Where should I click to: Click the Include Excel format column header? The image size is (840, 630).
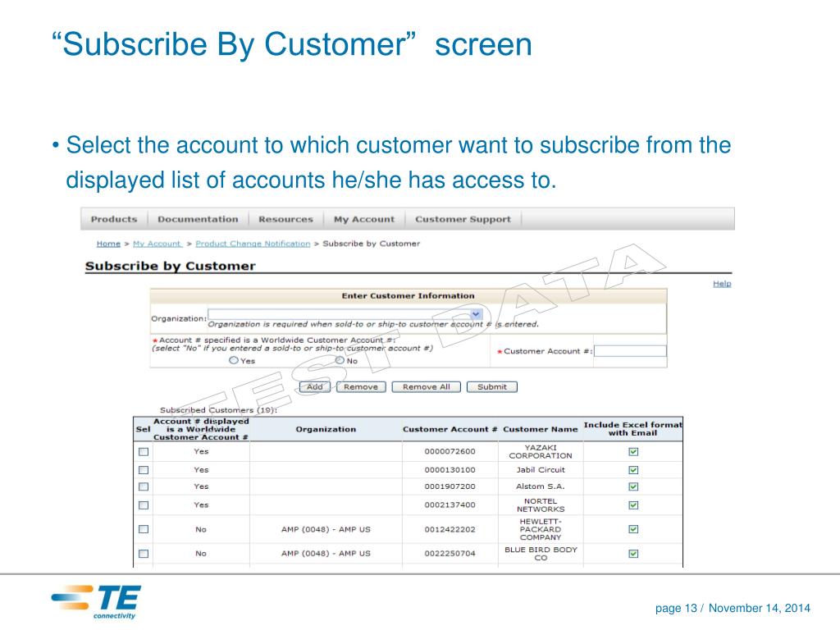633,428
